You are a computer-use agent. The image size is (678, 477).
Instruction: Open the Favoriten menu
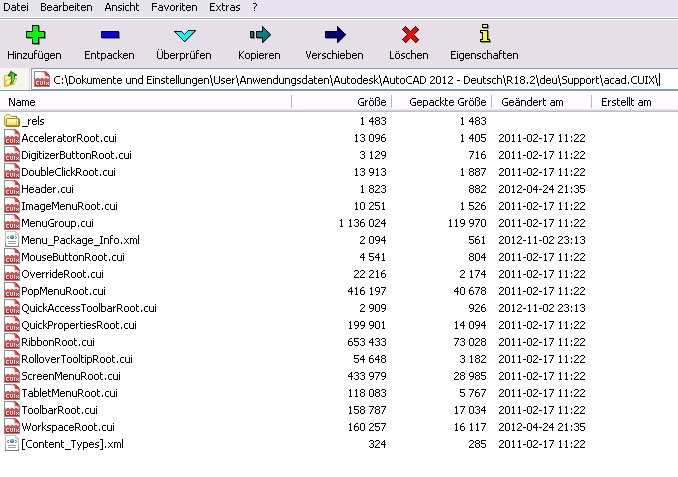174,7
